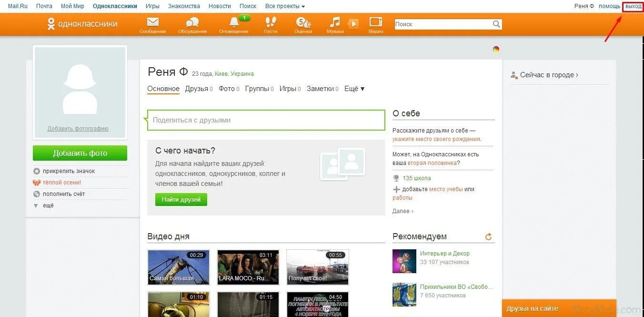Click the работы link
The height and width of the screenshot is (317, 644).
click(x=402, y=198)
